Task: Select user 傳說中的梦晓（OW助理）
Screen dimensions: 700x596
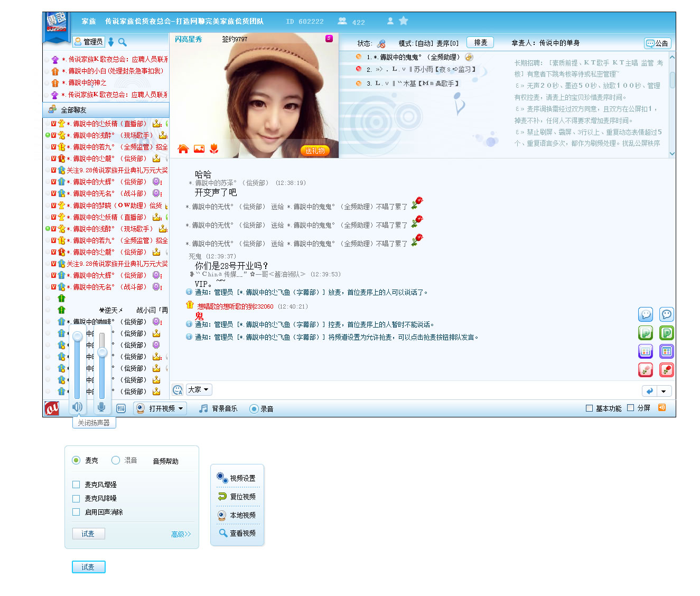Action: [x=106, y=206]
